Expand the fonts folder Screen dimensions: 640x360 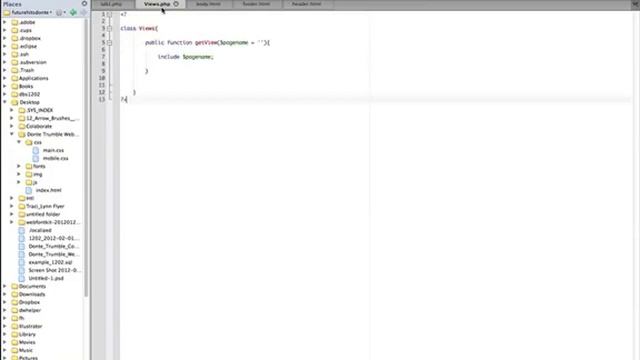(x=19, y=166)
